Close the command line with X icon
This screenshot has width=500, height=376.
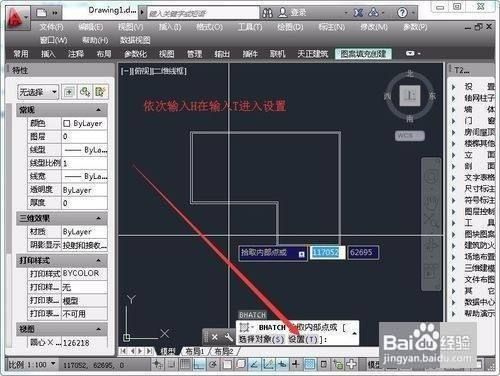[x=215, y=337]
